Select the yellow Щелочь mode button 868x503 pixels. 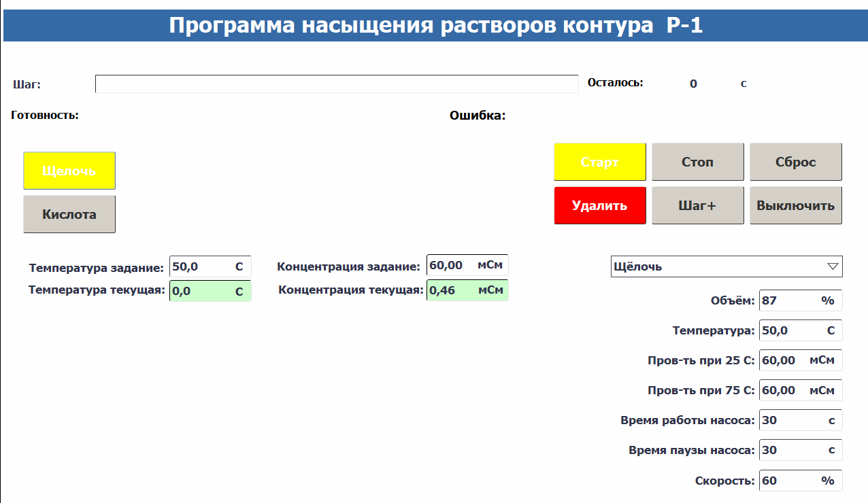pos(69,171)
